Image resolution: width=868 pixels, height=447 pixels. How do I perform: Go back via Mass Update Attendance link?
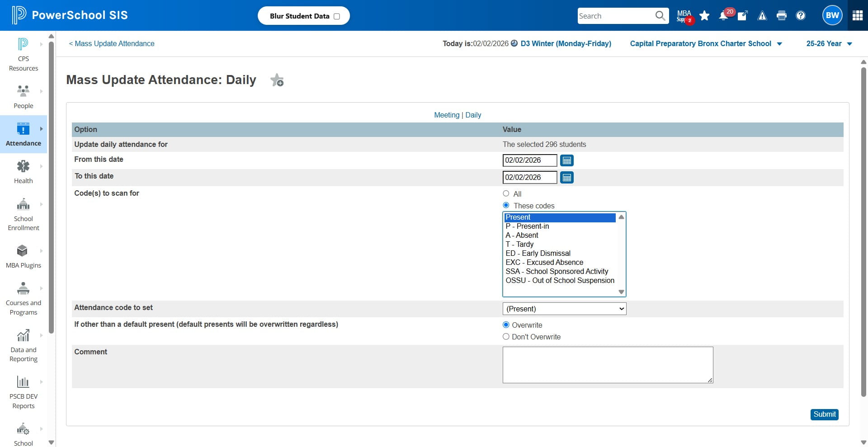click(x=112, y=44)
